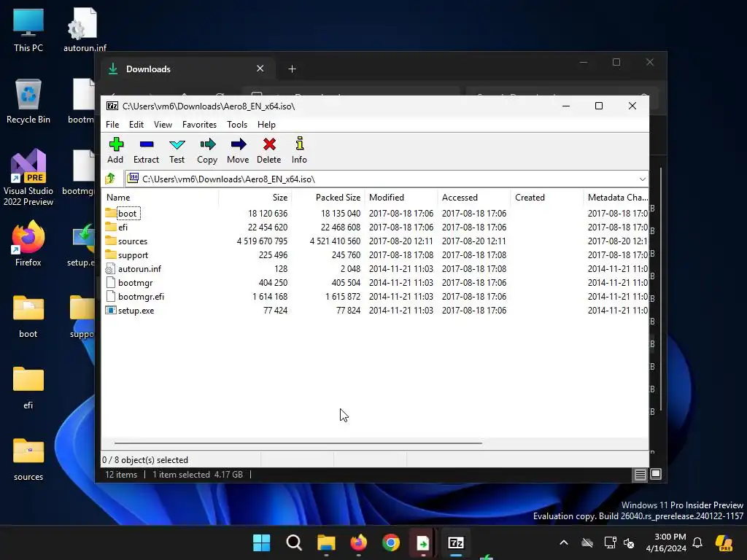This screenshot has height=560, width=747.
Task: Open the Edit menu
Action: (x=136, y=124)
